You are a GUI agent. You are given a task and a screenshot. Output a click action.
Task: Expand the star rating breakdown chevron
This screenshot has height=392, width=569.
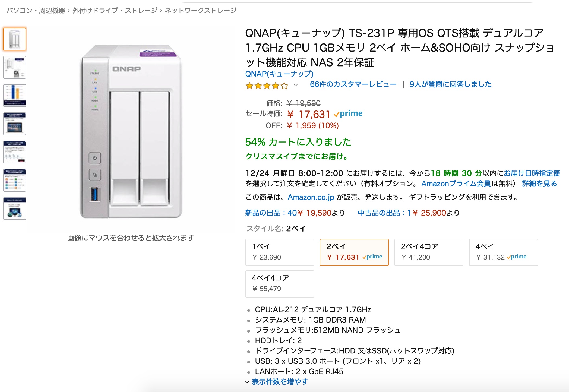296,86
